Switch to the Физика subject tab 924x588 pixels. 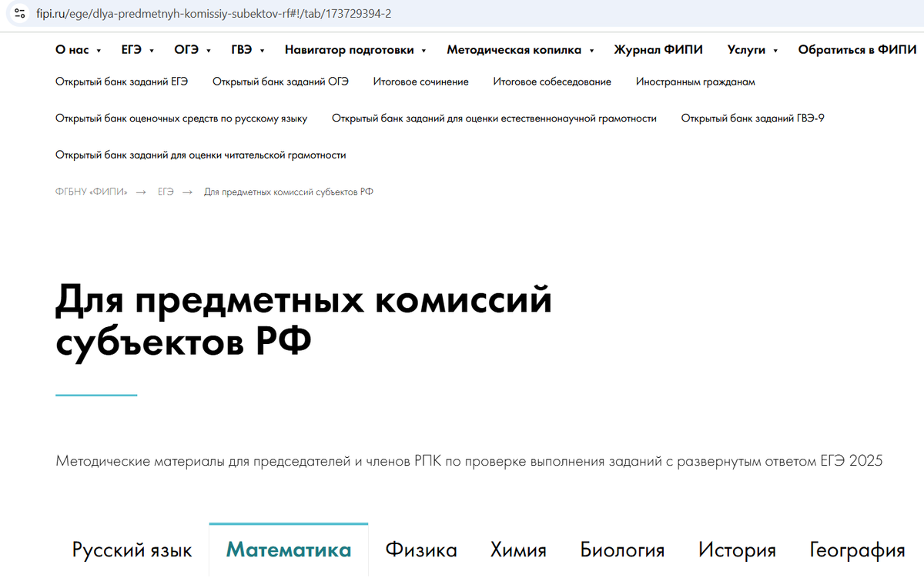(421, 550)
